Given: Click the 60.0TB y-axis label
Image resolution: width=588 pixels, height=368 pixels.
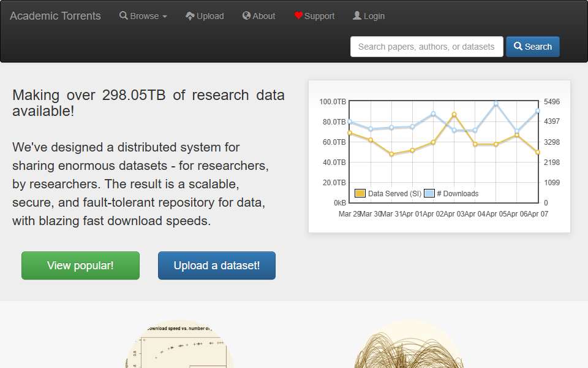Looking at the screenshot, I should [x=334, y=142].
